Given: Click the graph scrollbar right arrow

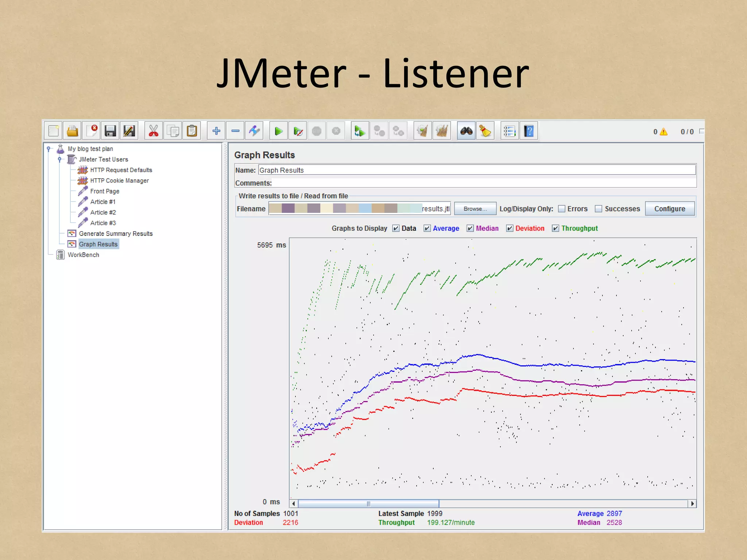Looking at the screenshot, I should [x=692, y=503].
